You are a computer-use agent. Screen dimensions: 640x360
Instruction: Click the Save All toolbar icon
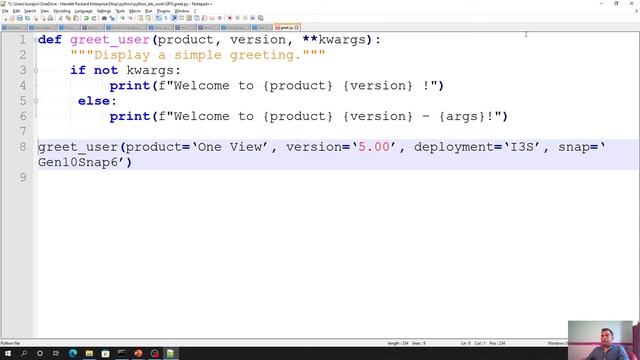27,18
